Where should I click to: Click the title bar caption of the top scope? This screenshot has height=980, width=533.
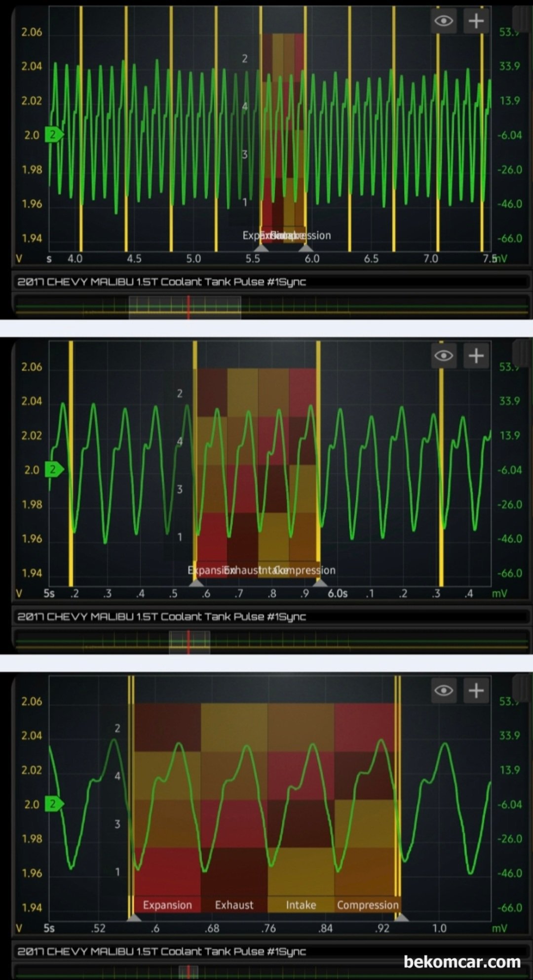162,282
